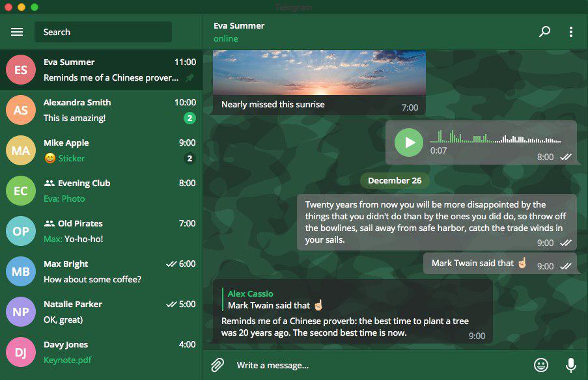Open Mike Apple chat
Viewport: 588px width, 380px height.
(x=101, y=150)
